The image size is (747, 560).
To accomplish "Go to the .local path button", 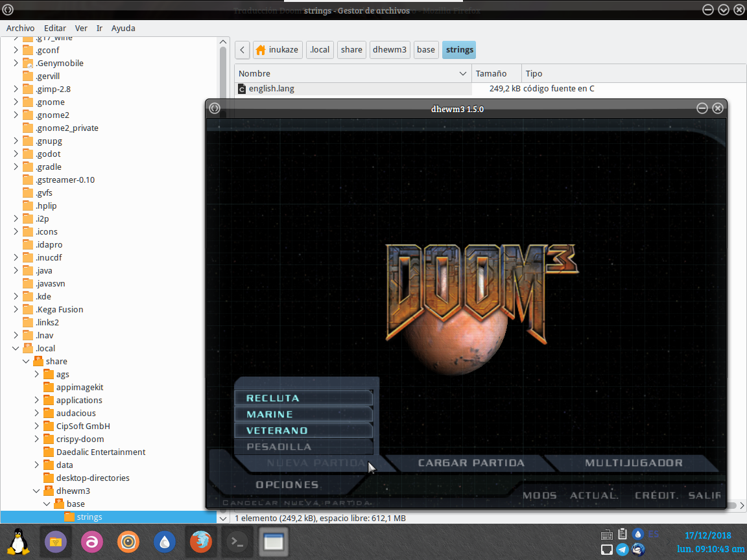I will point(320,49).
